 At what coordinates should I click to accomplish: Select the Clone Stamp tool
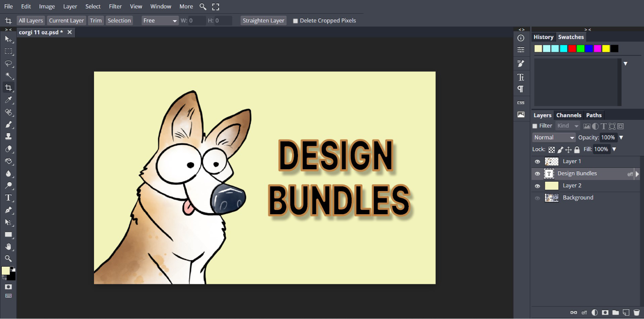click(8, 137)
